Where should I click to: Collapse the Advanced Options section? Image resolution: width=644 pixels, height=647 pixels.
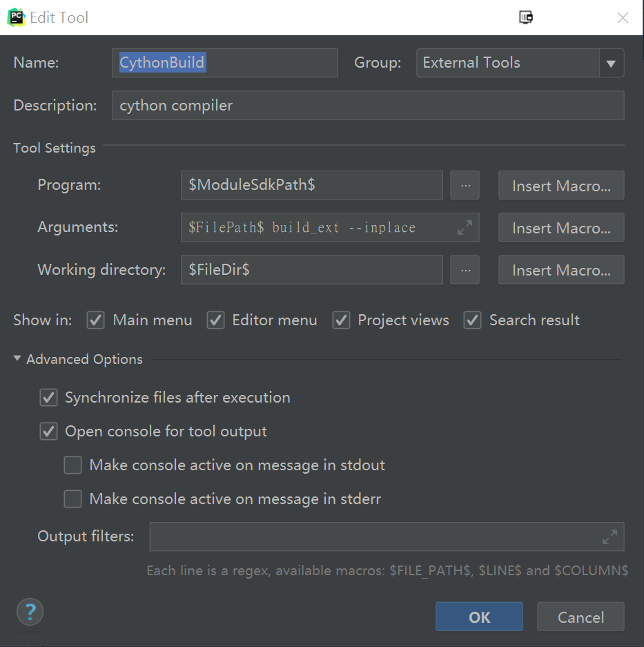tap(17, 358)
